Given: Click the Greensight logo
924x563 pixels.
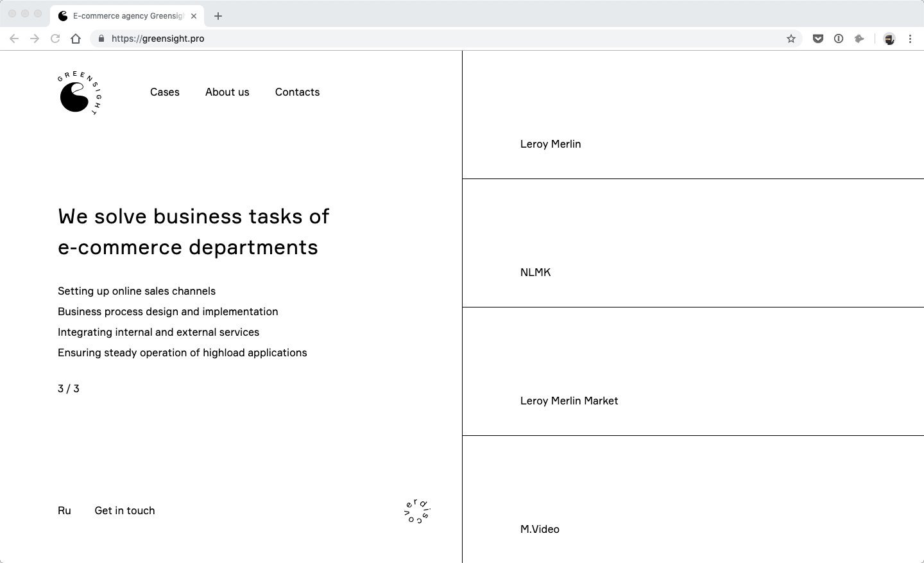Looking at the screenshot, I should click(79, 94).
